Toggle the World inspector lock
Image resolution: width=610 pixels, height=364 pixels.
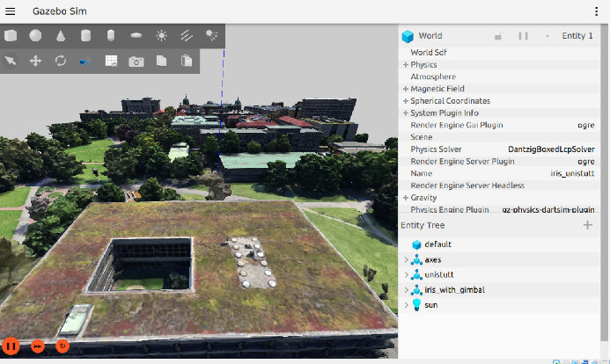click(x=499, y=36)
